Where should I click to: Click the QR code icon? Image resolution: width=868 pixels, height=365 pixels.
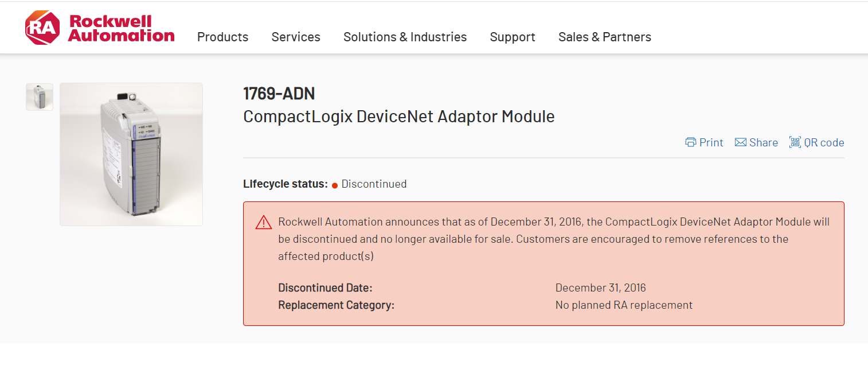pos(795,142)
